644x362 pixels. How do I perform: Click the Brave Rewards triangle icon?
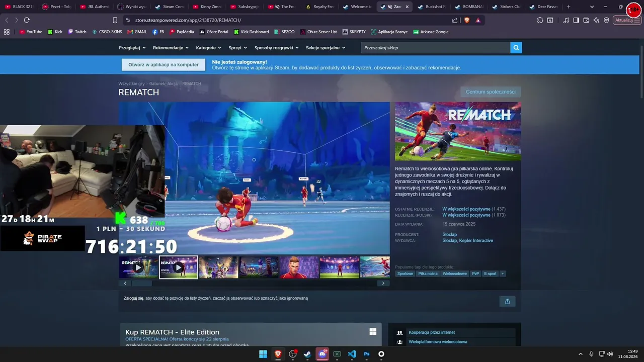[478, 20]
